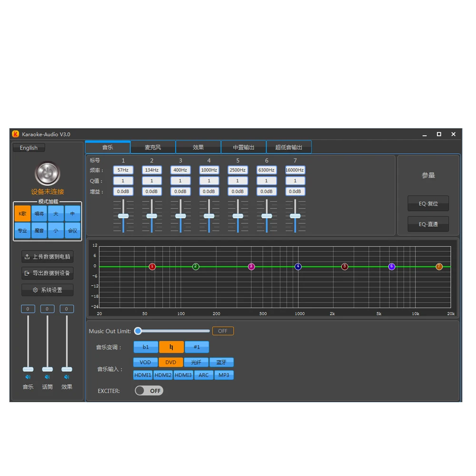Image resolution: width=476 pixels, height=476 pixels.
Task: Toggle Music Out Limit OFF button
Action: coord(223,331)
